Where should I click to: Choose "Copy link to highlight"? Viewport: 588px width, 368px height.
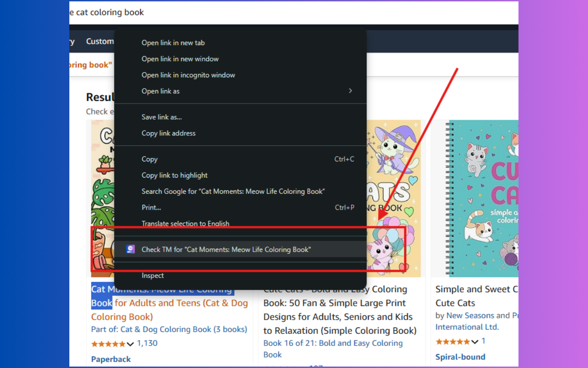click(x=240, y=175)
